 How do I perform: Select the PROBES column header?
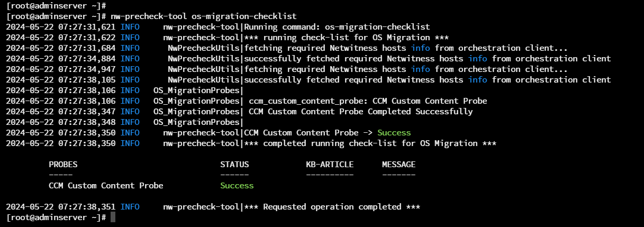[65, 165]
